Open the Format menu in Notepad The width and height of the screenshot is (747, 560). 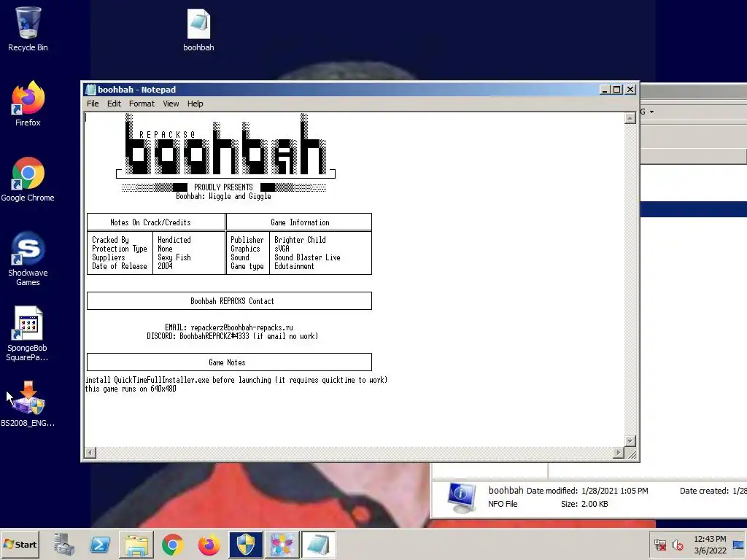pos(142,104)
